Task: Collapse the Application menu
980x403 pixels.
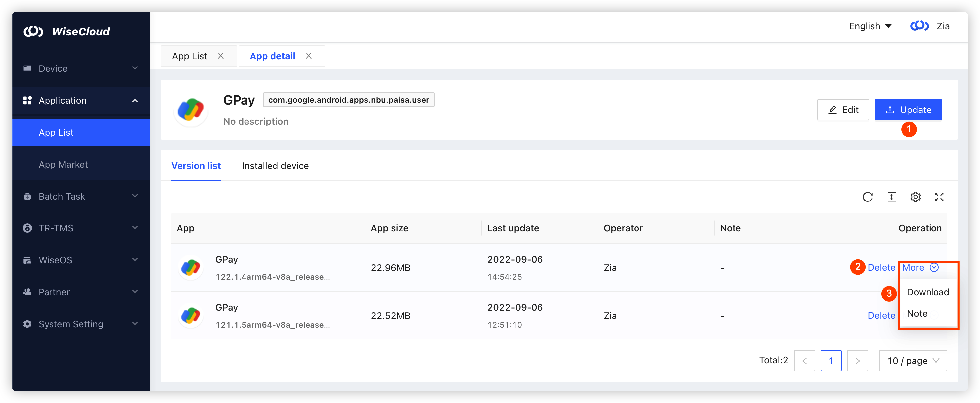Action: tap(135, 100)
